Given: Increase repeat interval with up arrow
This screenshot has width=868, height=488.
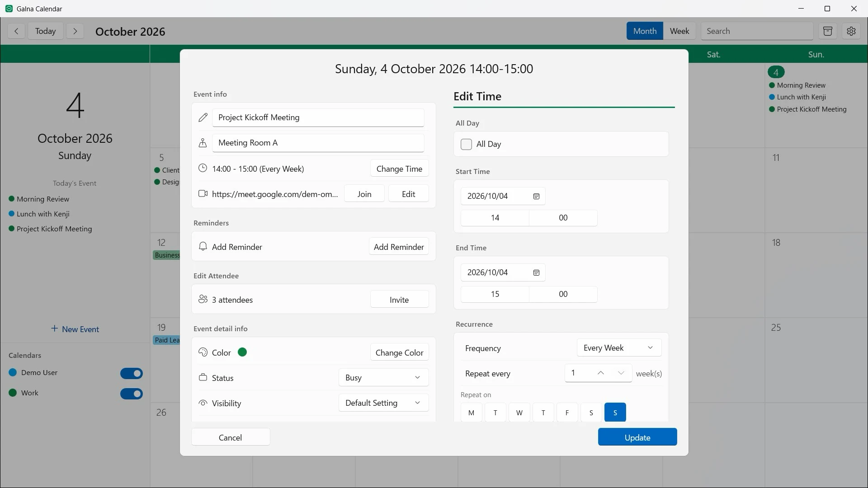Looking at the screenshot, I should click(601, 373).
